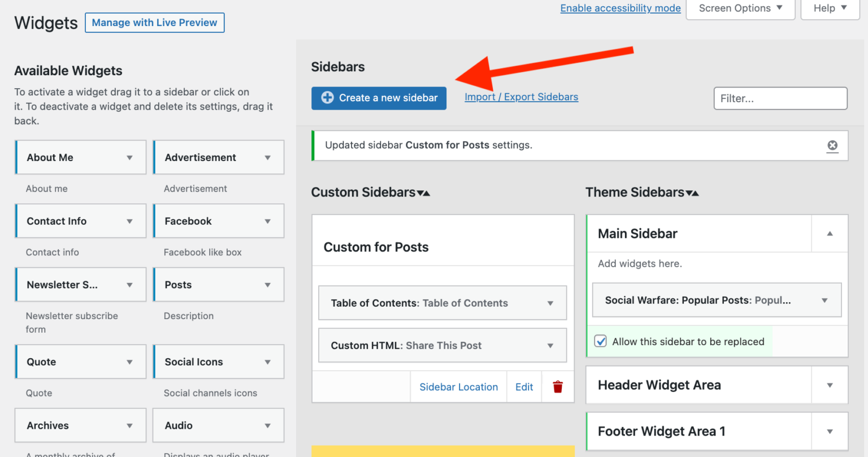
Task: Dismiss the 'Updated sidebar' settings notice
Action: click(832, 145)
